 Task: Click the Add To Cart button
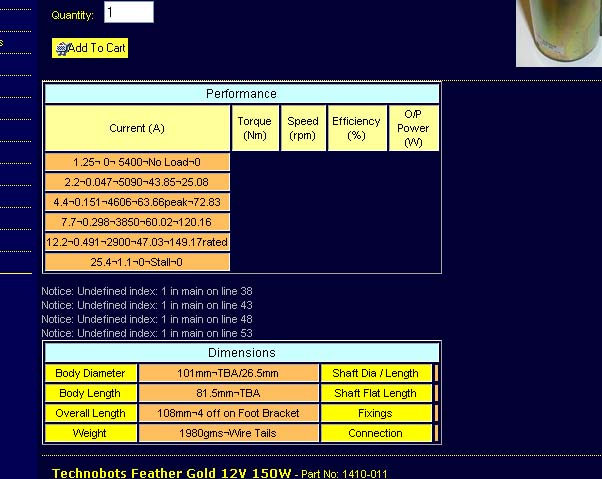(90, 48)
